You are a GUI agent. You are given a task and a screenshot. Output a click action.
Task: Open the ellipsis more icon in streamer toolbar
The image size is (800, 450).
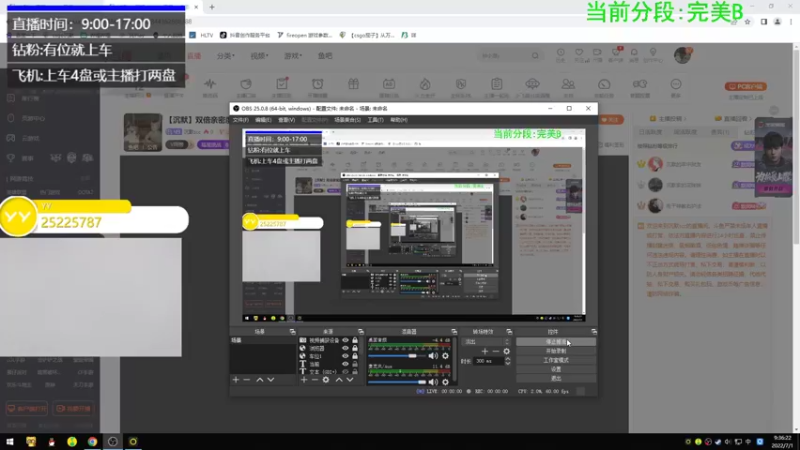click(676, 84)
